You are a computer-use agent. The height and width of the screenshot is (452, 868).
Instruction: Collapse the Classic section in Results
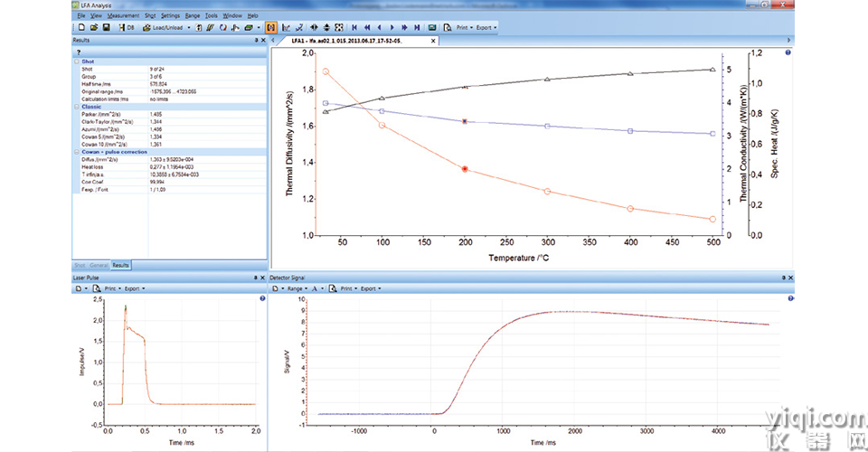click(x=77, y=107)
